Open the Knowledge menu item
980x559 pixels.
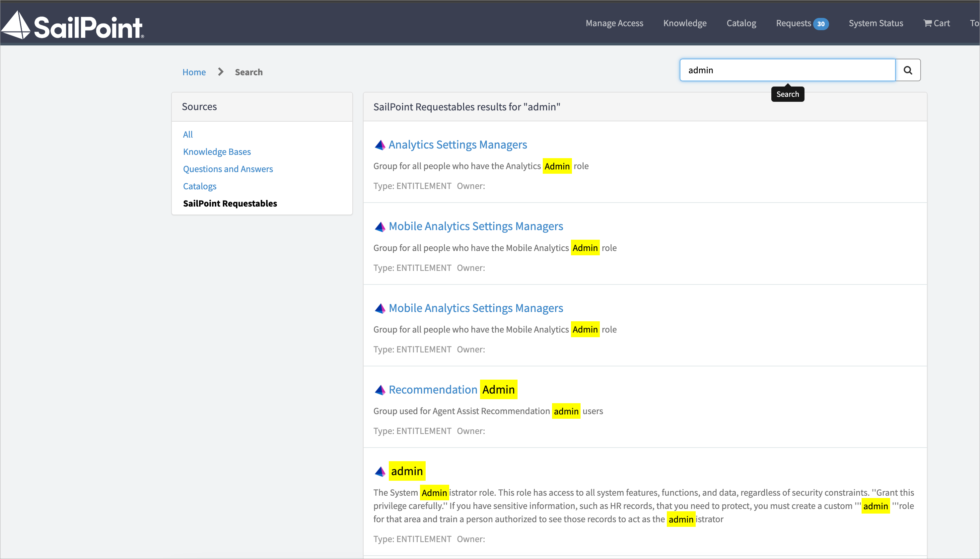685,23
